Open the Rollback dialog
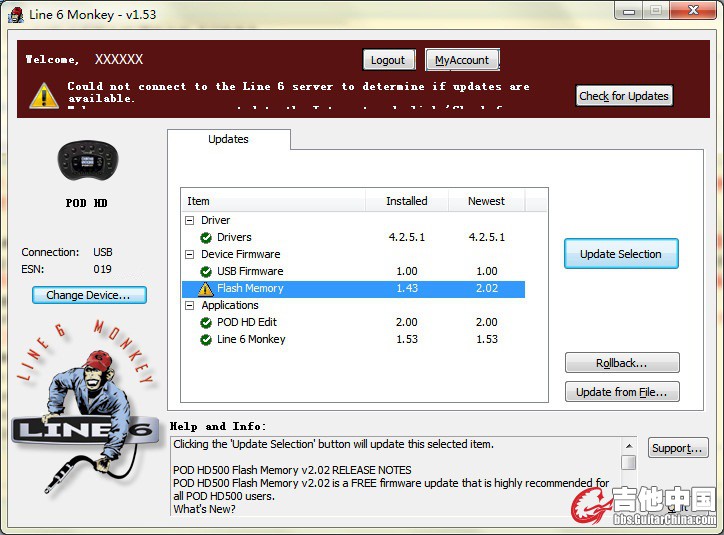 [x=622, y=363]
